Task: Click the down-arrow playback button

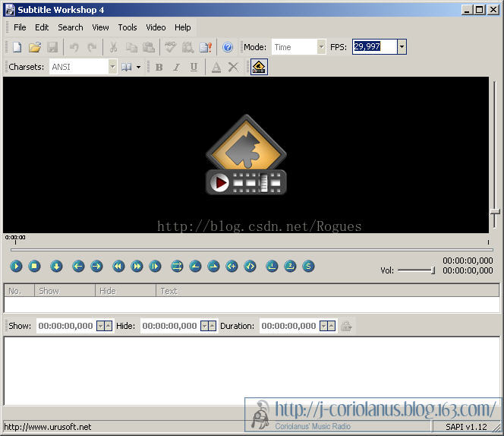Action: click(56, 266)
